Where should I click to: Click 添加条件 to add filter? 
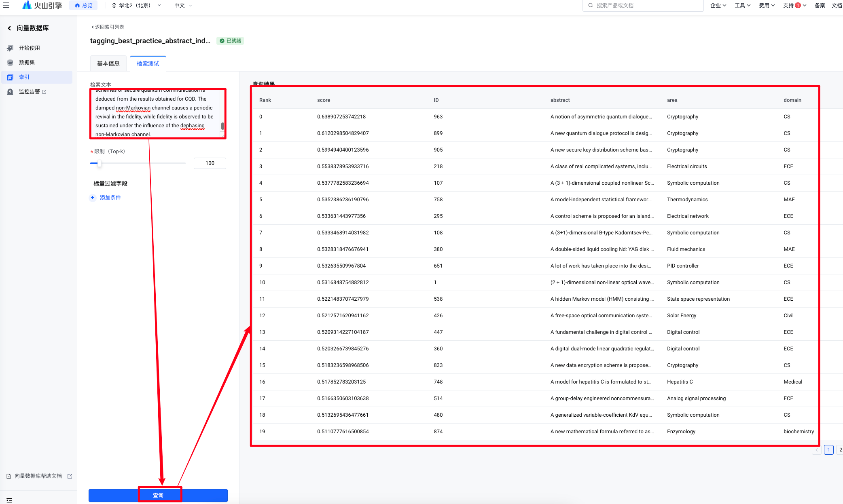coord(110,198)
